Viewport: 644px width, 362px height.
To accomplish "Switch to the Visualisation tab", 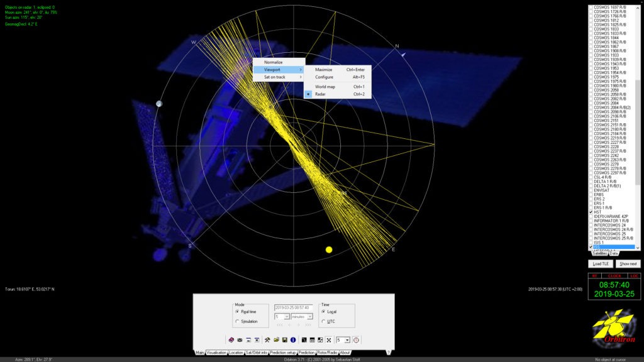I will [x=216, y=353].
